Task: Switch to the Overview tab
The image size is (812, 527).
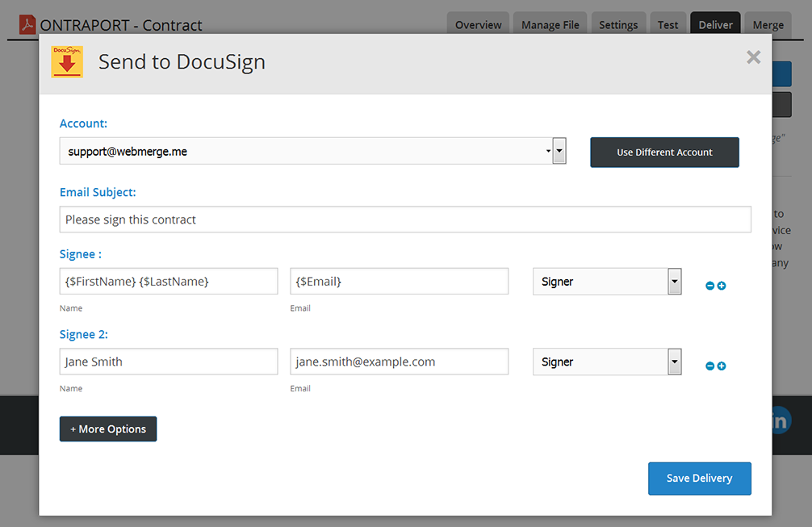Action: (x=478, y=25)
